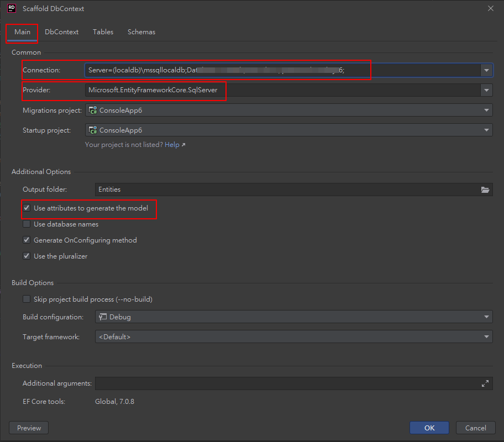Close the Scaffold DbContext dialog
Viewport: 504px width, 442px height.
(491, 8)
